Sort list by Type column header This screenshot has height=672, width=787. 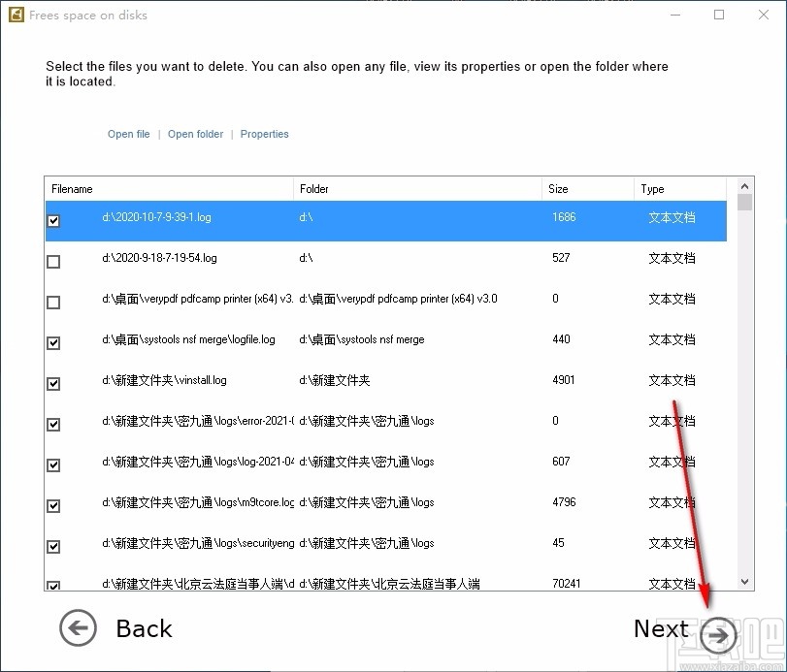680,189
